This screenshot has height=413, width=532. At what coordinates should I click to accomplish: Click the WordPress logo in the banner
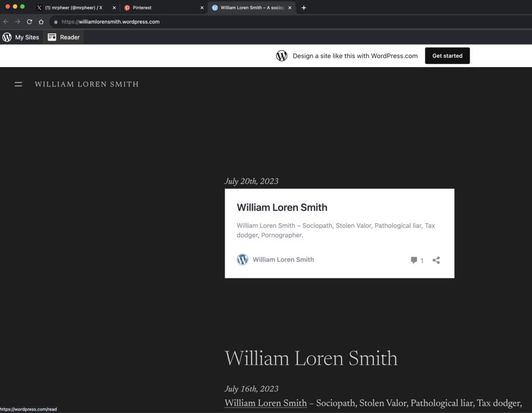coord(282,56)
